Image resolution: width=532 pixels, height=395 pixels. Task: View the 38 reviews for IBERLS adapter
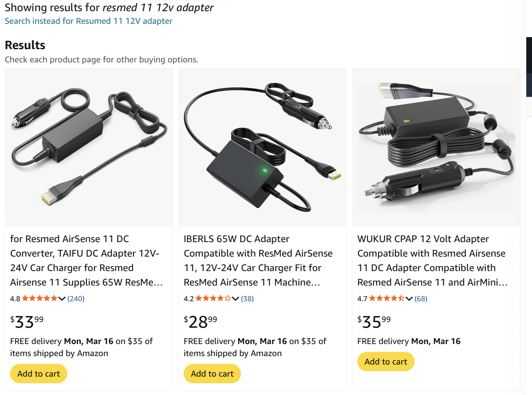click(x=247, y=299)
